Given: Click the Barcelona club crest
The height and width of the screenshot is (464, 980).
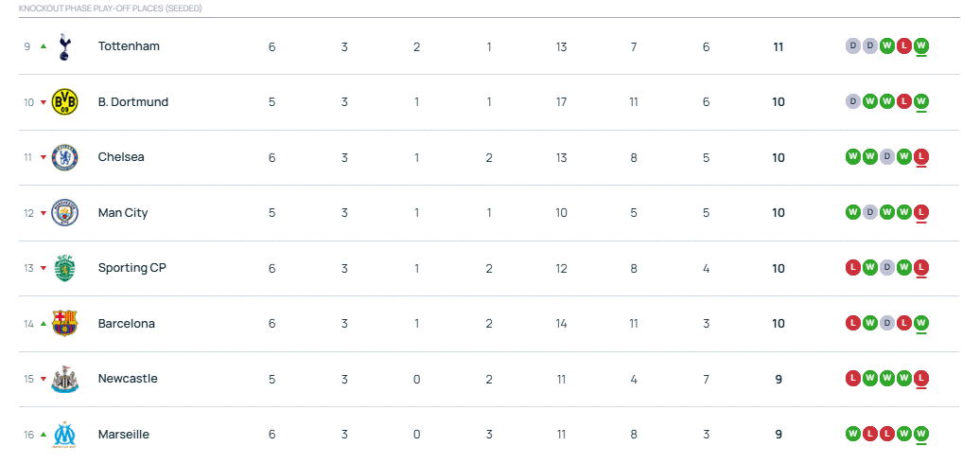Looking at the screenshot, I should tap(64, 324).
